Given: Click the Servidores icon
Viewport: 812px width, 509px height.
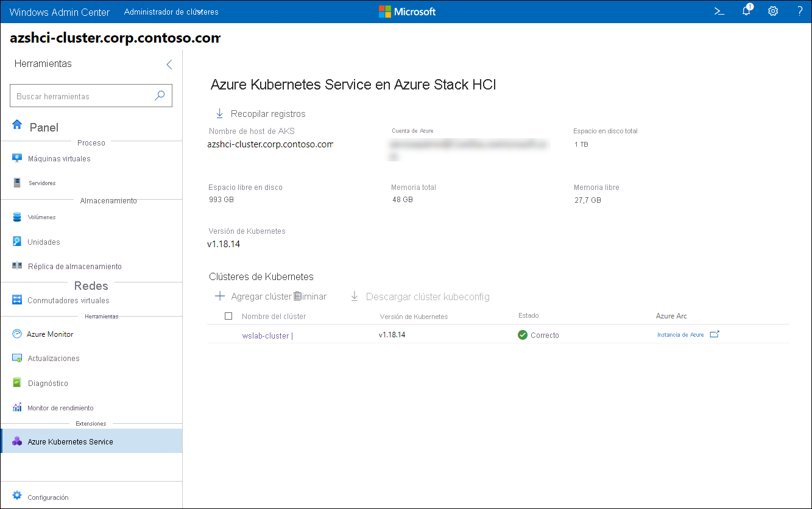Looking at the screenshot, I should coord(17,183).
